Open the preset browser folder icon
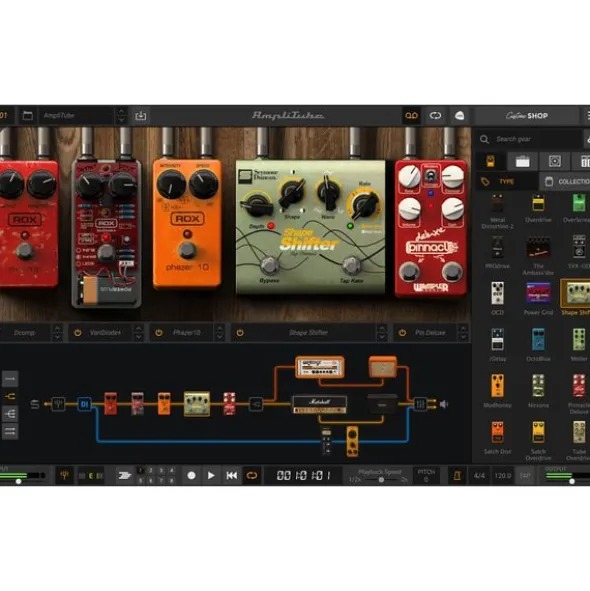The image size is (590, 591). pyautogui.click(x=28, y=115)
